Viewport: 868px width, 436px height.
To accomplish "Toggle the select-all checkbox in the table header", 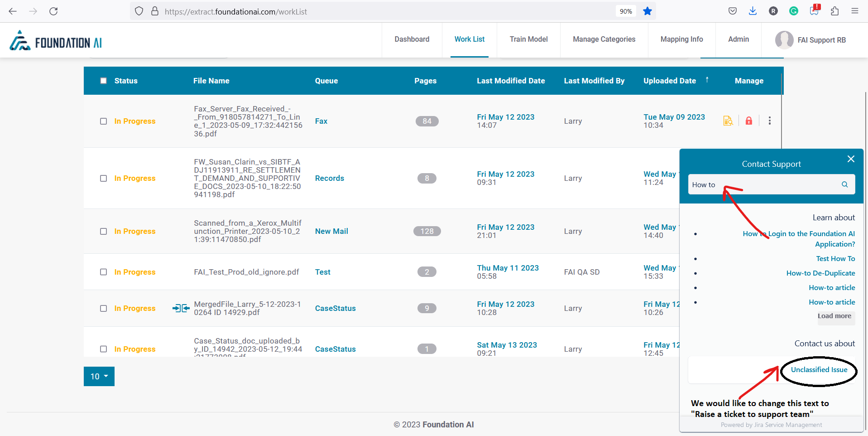I will pos(103,80).
